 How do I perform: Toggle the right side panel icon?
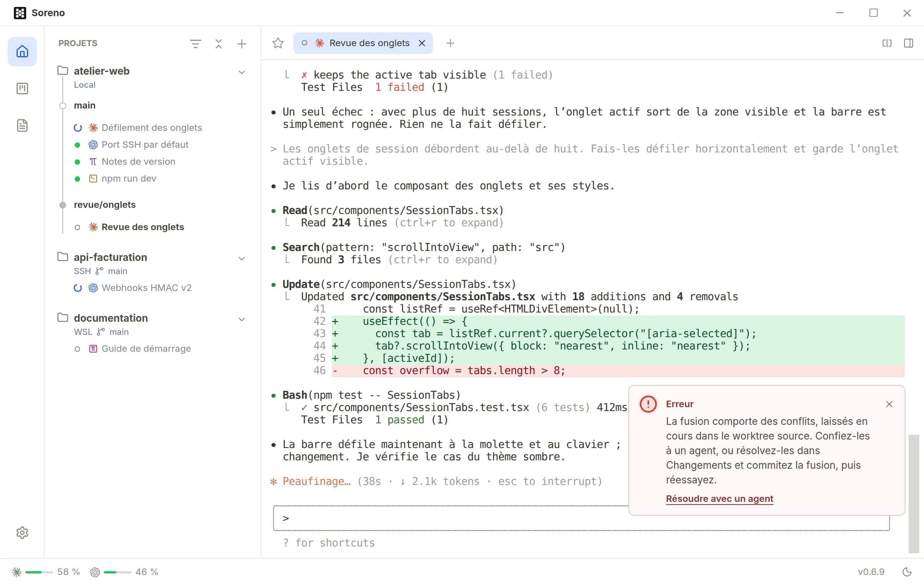tap(909, 43)
